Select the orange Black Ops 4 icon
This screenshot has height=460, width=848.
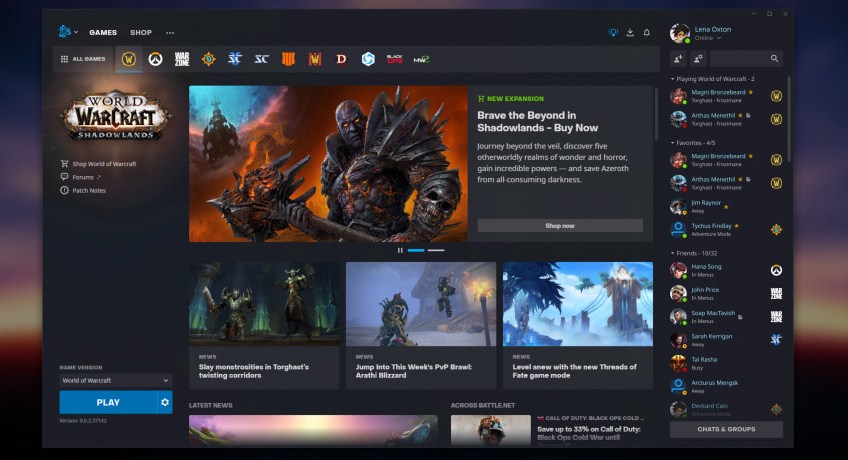pyautogui.click(x=288, y=59)
